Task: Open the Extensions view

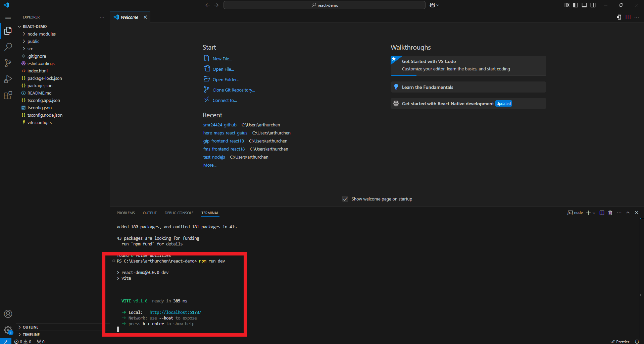Action: pos(8,95)
